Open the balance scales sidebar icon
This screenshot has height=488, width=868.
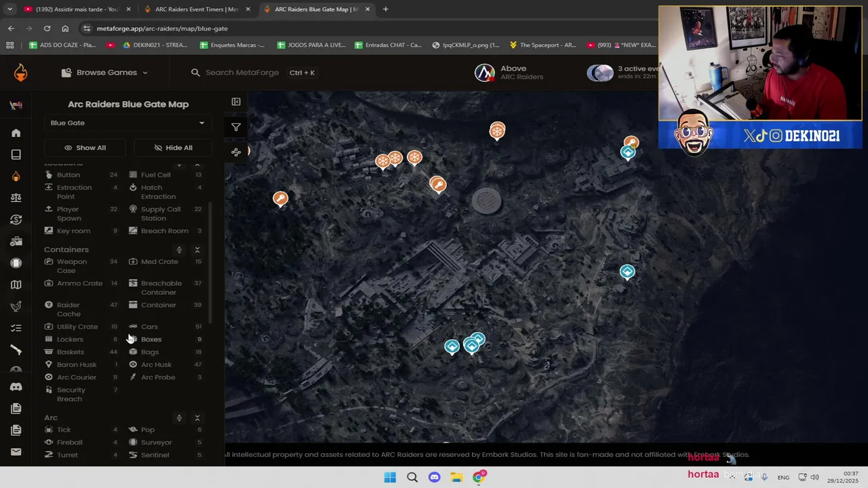pos(16,198)
